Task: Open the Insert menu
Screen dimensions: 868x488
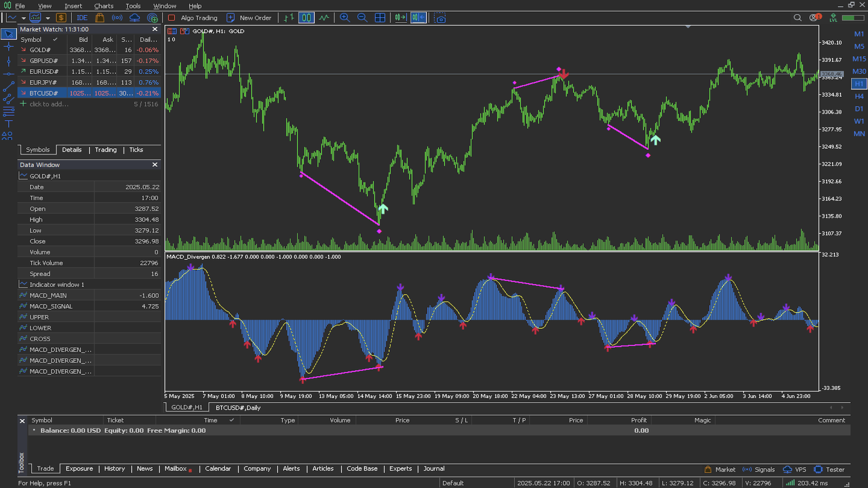Action: coord(73,6)
